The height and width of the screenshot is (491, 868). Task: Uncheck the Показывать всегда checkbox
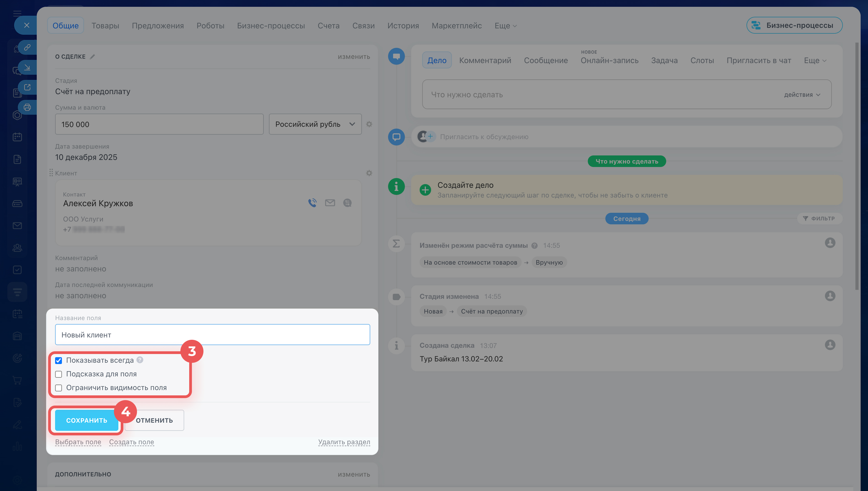(x=59, y=361)
